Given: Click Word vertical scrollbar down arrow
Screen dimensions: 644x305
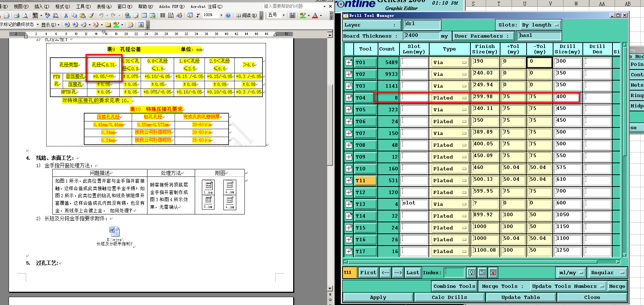Looking at the screenshot, I should (x=330, y=288).
